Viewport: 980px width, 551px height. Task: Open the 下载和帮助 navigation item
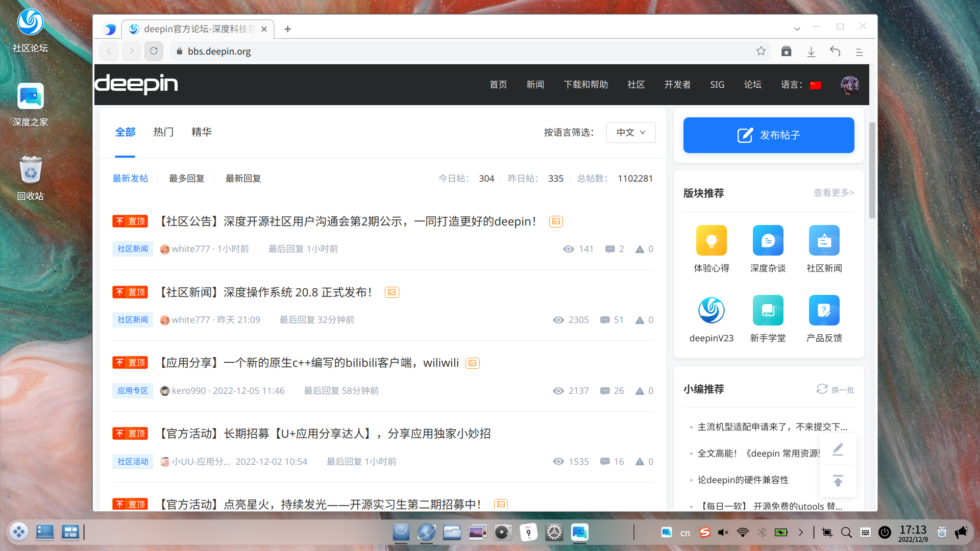click(x=586, y=85)
